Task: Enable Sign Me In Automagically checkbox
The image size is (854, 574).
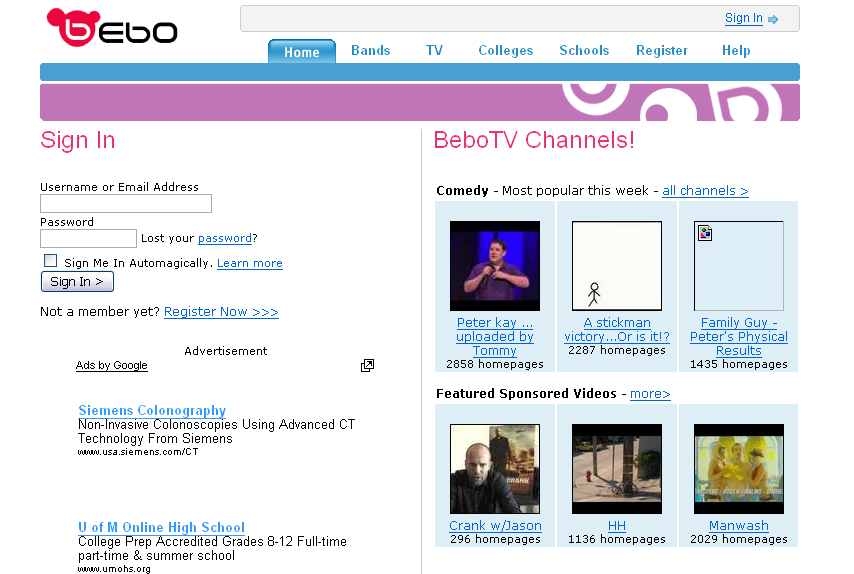Action: click(51, 261)
